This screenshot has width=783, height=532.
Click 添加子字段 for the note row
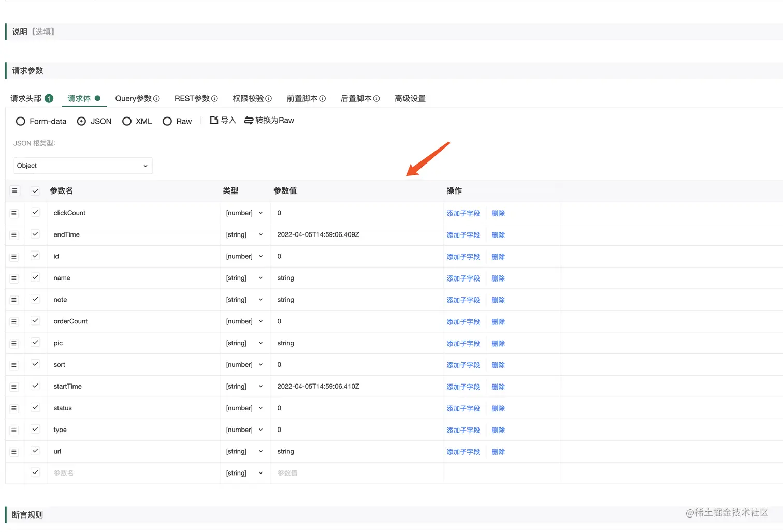[x=463, y=300]
